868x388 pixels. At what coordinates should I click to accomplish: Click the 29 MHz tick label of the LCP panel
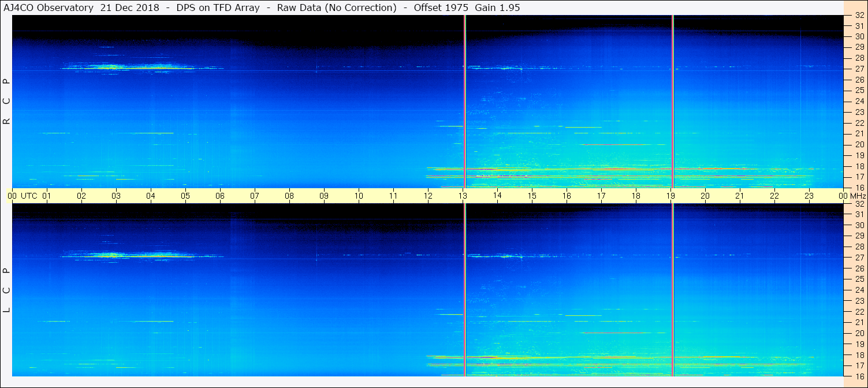(x=859, y=236)
